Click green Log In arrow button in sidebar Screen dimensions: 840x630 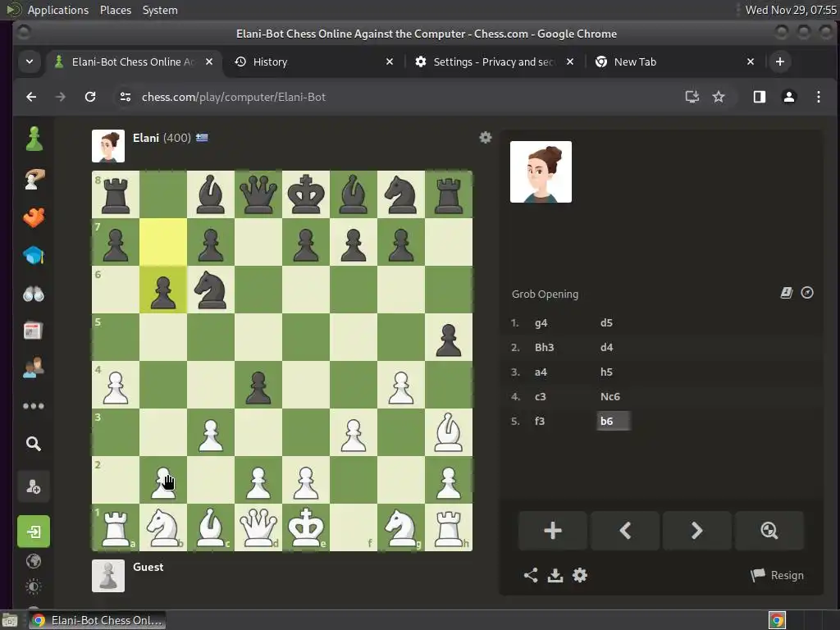coord(34,532)
